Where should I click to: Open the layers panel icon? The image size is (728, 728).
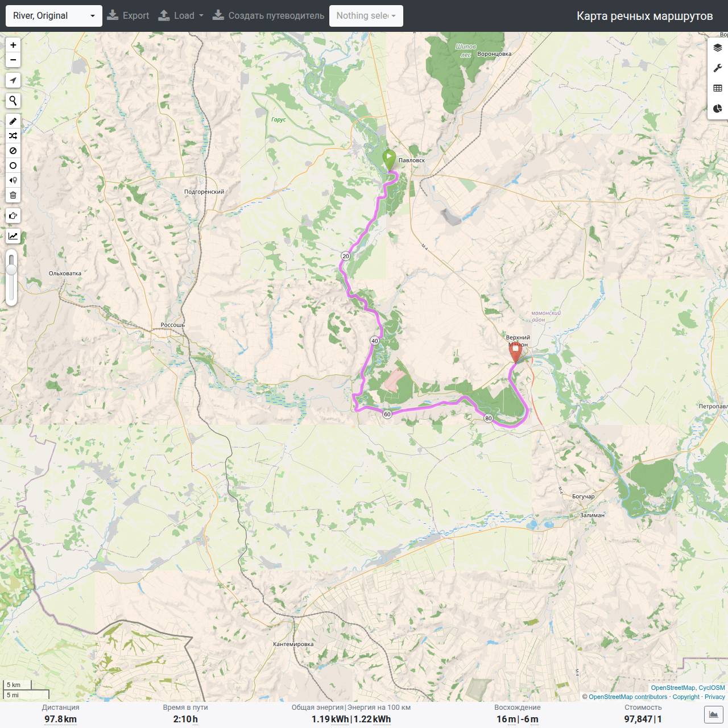pyautogui.click(x=718, y=48)
